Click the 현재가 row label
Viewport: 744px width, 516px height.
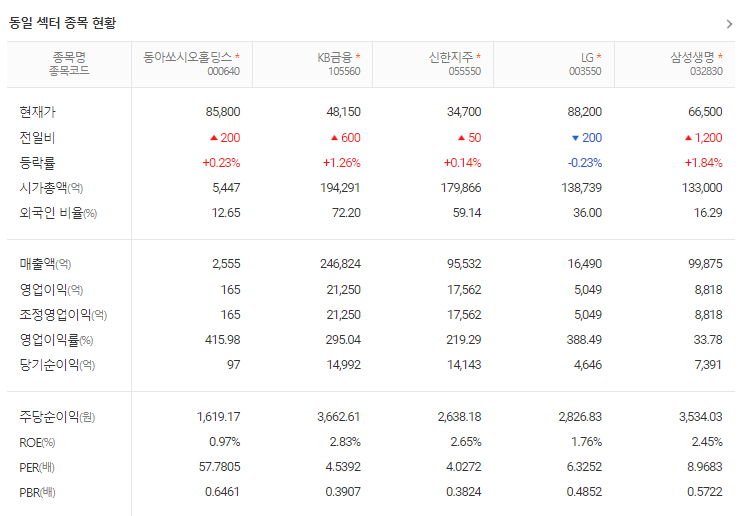[x=37, y=112]
